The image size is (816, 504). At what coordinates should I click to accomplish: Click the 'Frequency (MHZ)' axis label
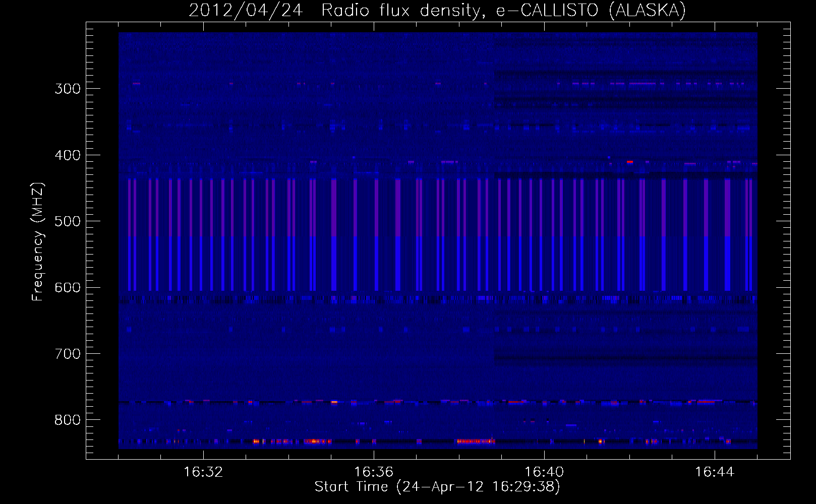point(38,241)
